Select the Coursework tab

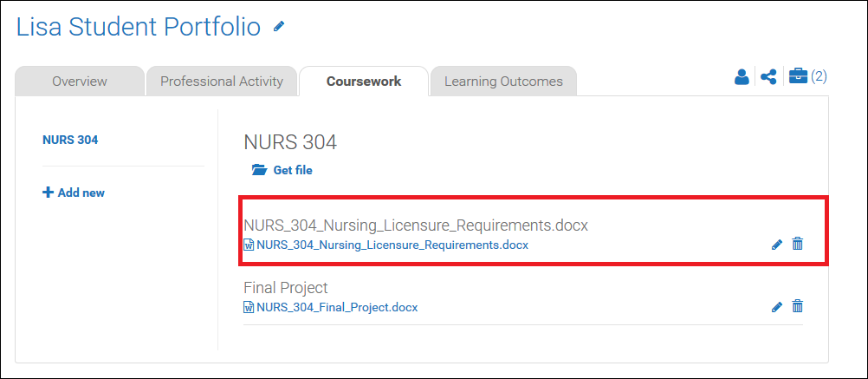click(x=364, y=82)
